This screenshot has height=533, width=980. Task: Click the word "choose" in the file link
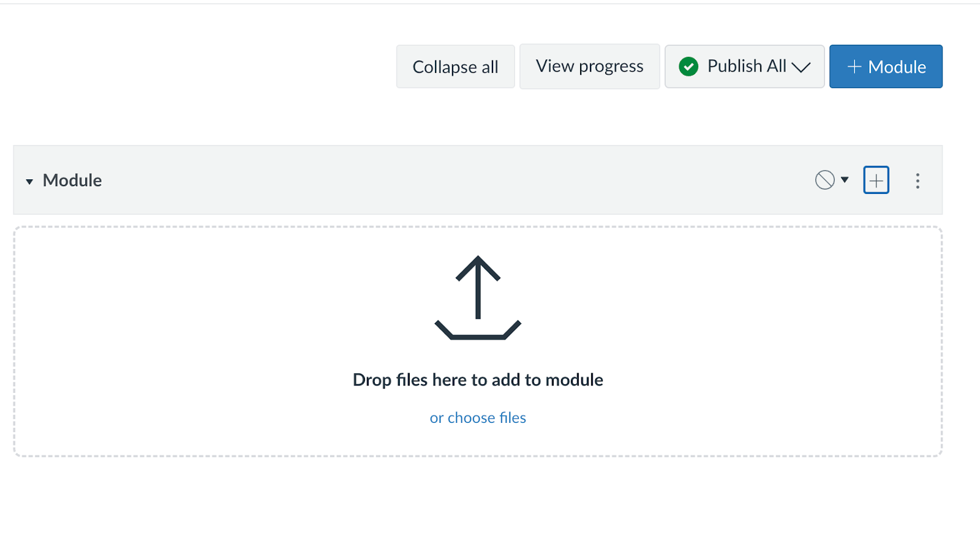(471, 418)
